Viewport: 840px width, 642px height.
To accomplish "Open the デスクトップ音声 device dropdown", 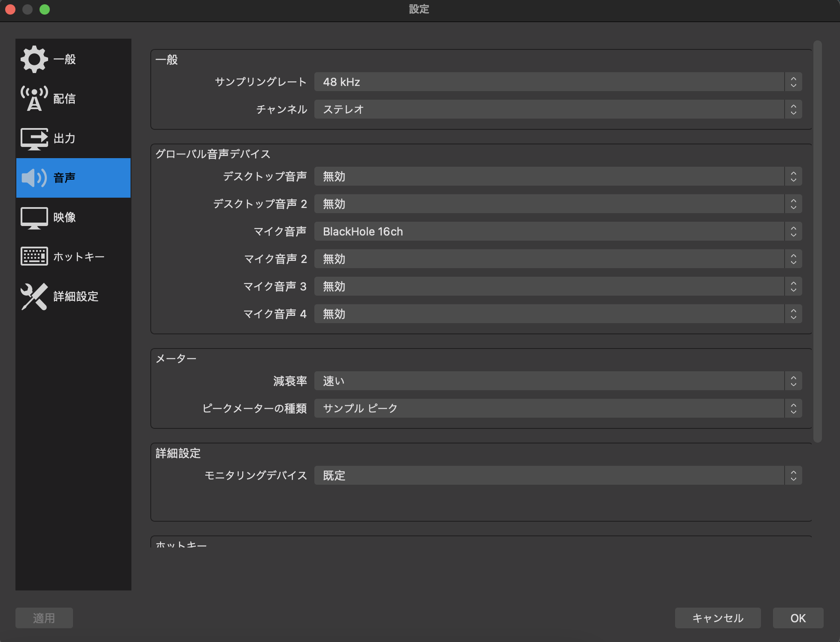I will click(x=554, y=176).
